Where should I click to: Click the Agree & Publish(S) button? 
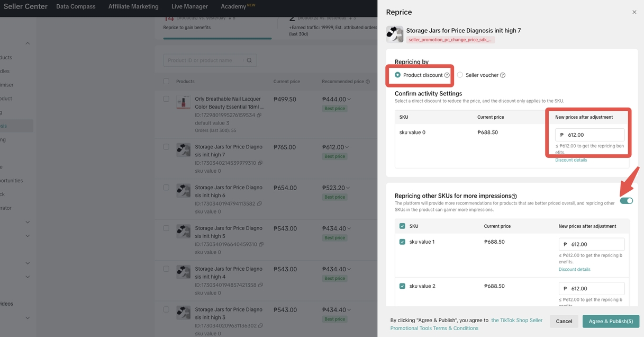point(611,321)
